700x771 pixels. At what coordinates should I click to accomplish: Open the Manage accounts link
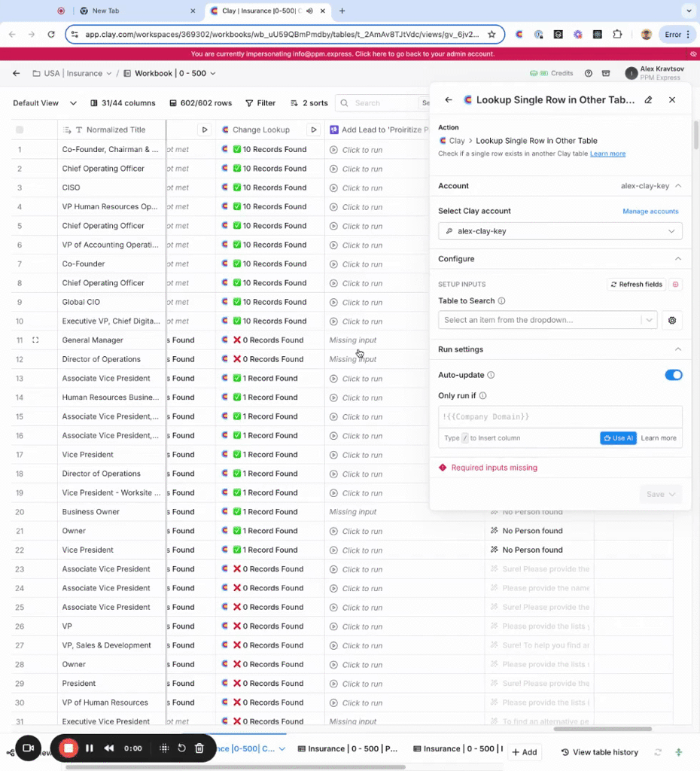pos(650,212)
